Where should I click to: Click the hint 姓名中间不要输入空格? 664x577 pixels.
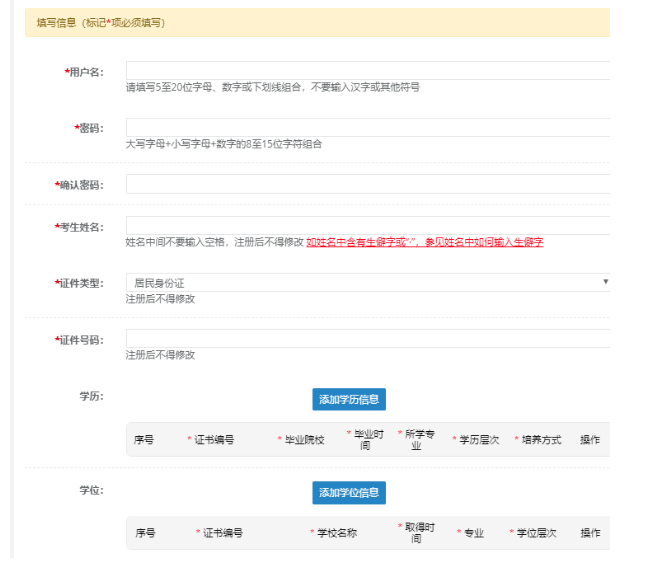(x=215, y=242)
